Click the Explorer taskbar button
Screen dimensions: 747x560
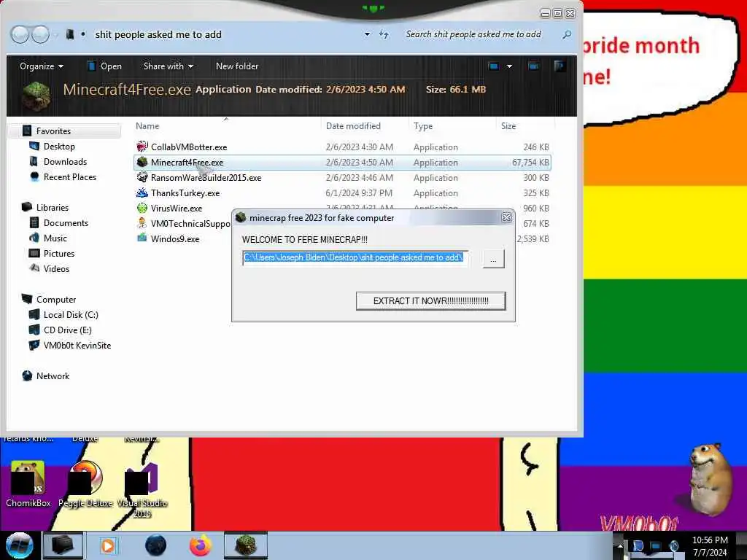pos(63,545)
